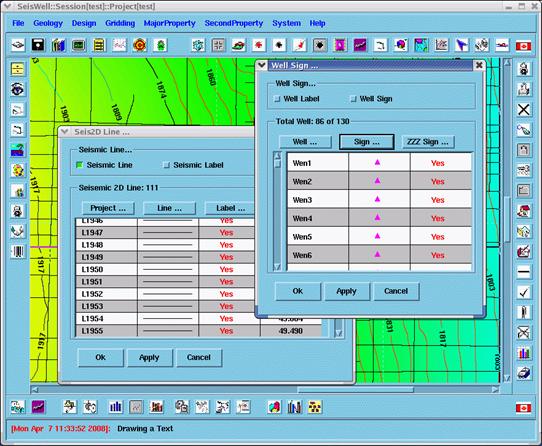Click Apply in the Well Sign dialog

pyautogui.click(x=347, y=291)
